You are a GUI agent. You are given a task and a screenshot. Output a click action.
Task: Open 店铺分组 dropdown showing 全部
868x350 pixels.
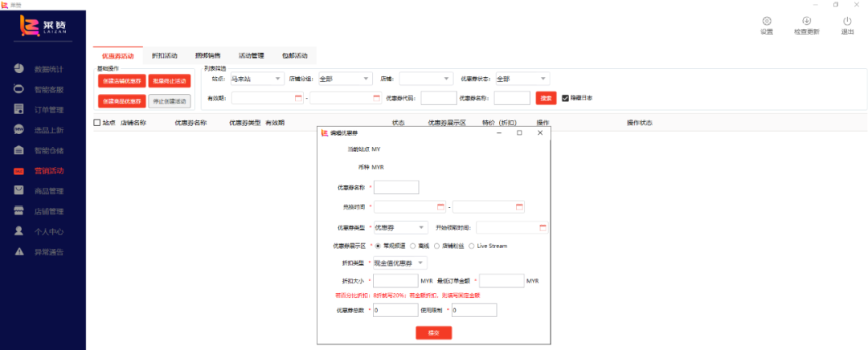(x=344, y=79)
